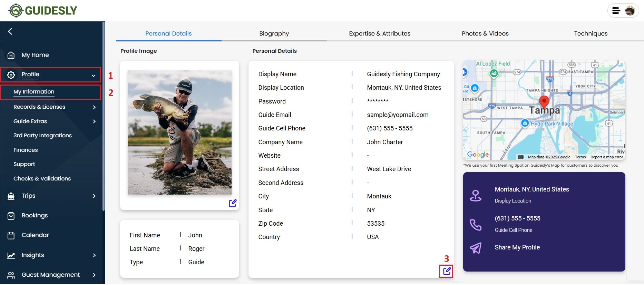
Task: Expand Records & Licenses submenu
Action: click(94, 107)
